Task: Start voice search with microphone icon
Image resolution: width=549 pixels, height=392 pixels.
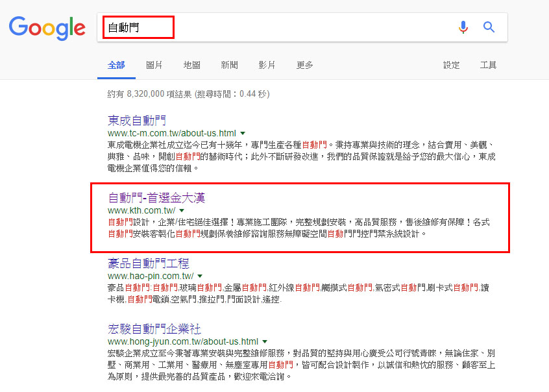Action: coord(463,27)
